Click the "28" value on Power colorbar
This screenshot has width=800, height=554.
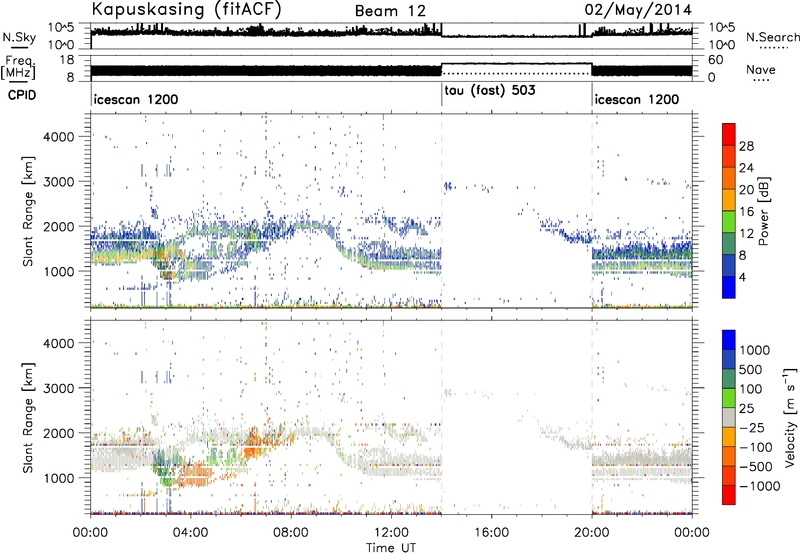coord(746,146)
